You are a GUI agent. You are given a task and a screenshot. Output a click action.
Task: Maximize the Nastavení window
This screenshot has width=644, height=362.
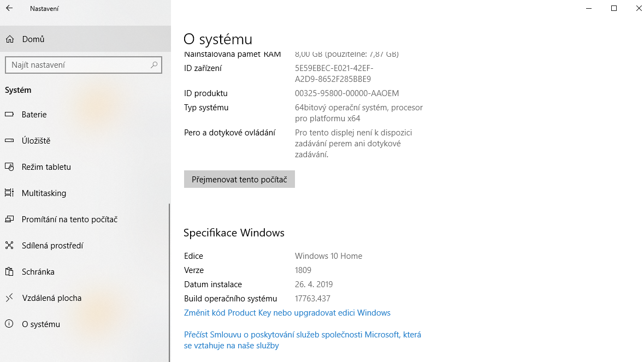(614, 8)
